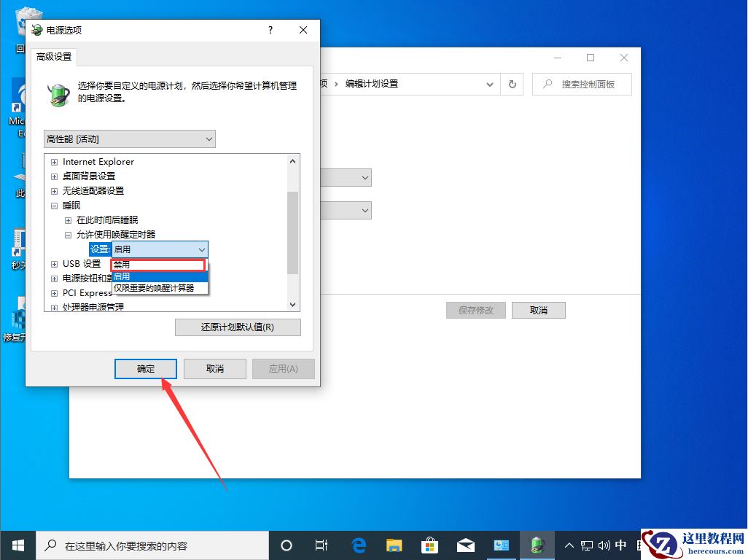Open the Mail app from the taskbar
This screenshot has height=560, width=748.
coord(465,545)
